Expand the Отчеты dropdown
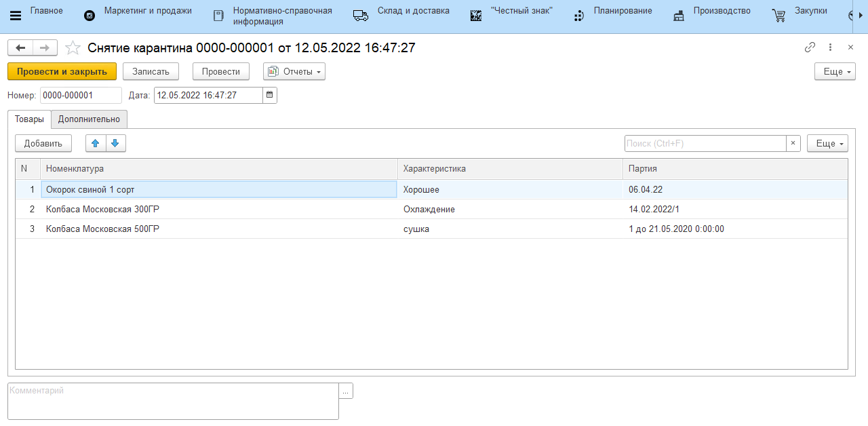Screen dimensions: 868x426 [294, 71]
